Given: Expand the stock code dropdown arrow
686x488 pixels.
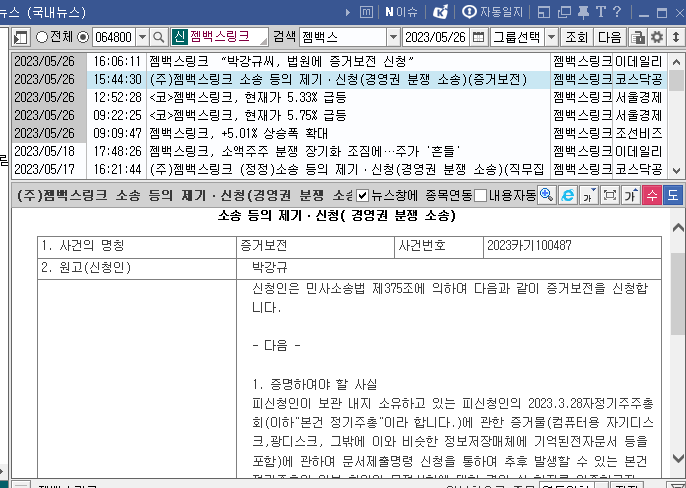Looking at the screenshot, I should (x=142, y=37).
